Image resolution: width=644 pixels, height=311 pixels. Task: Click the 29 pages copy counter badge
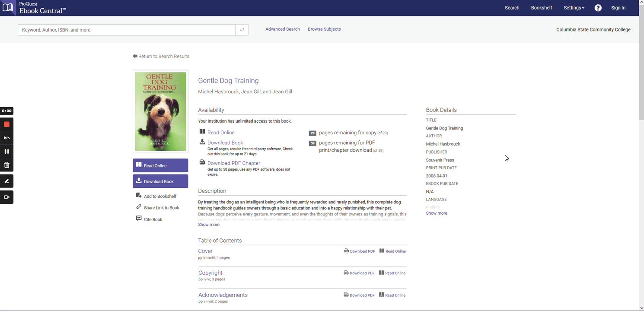(312, 133)
